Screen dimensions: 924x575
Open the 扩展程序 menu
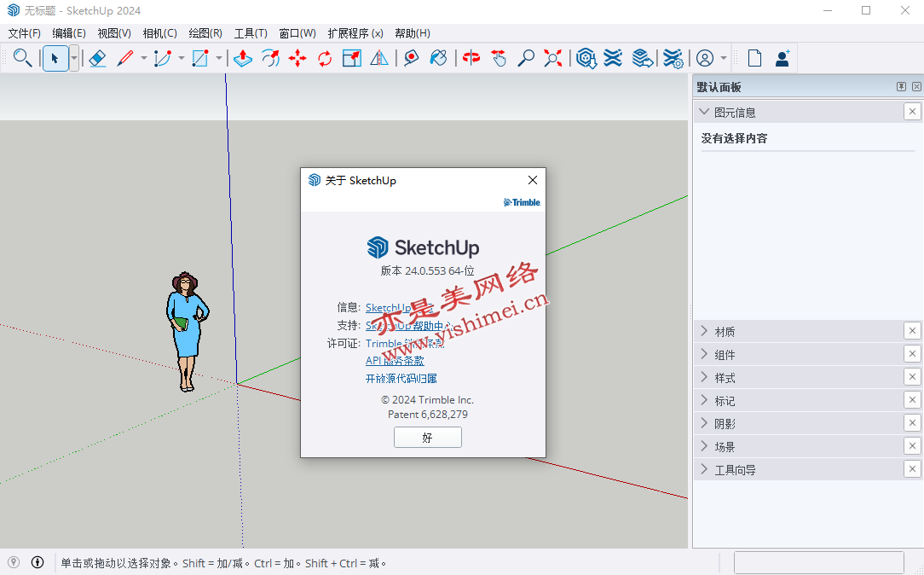tap(355, 33)
